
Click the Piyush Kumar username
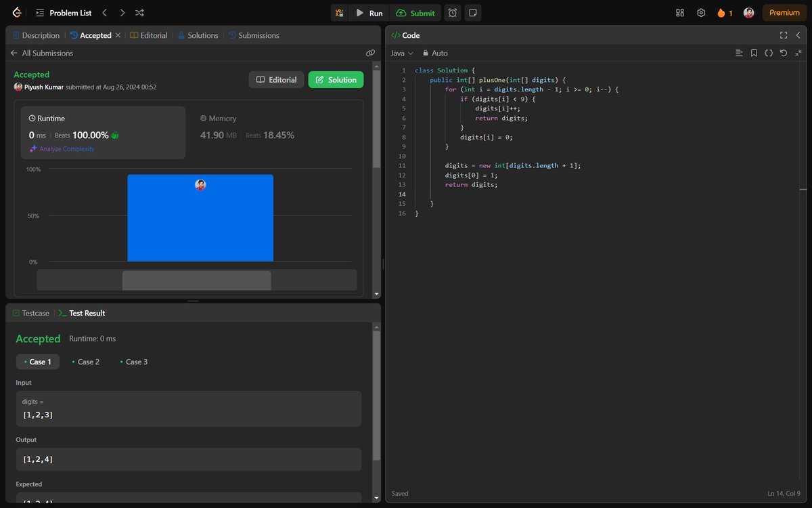point(43,87)
